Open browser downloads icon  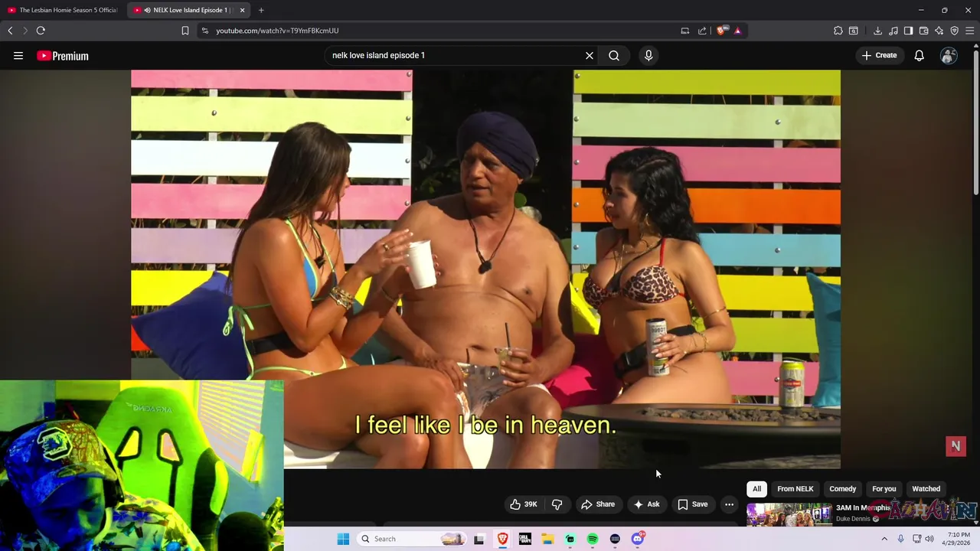point(877,31)
